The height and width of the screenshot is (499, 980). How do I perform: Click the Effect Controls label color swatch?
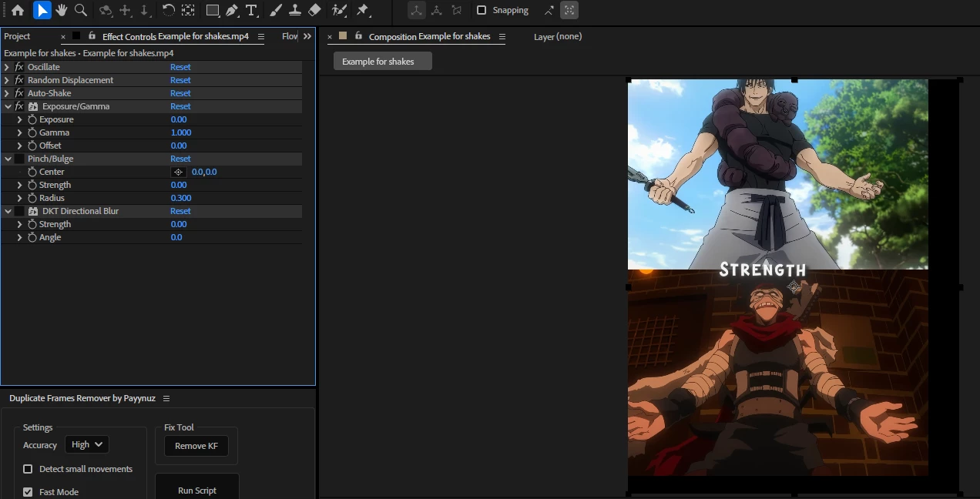click(x=76, y=36)
